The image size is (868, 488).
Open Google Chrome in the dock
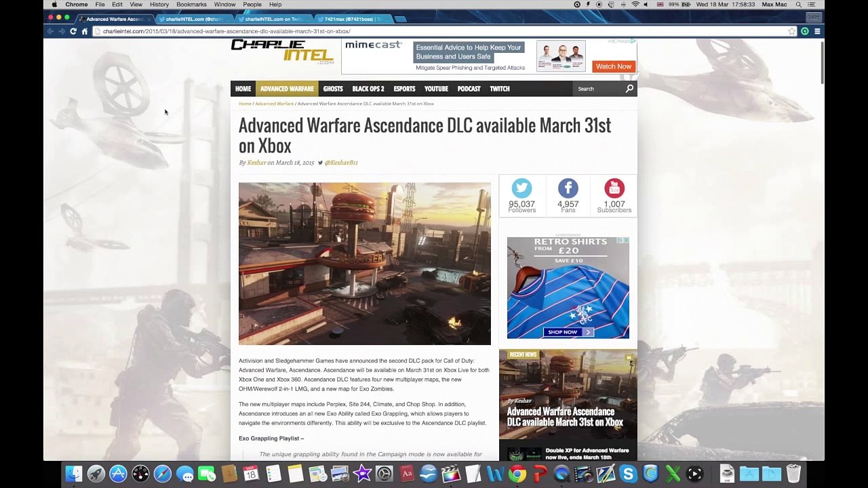pyautogui.click(x=517, y=474)
